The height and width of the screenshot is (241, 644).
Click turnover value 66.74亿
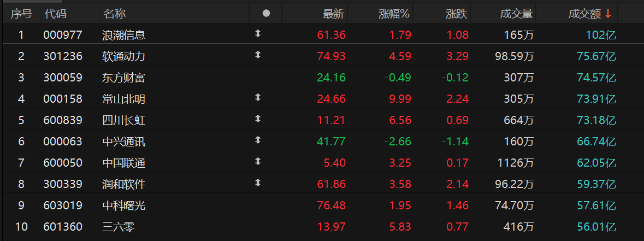597,142
